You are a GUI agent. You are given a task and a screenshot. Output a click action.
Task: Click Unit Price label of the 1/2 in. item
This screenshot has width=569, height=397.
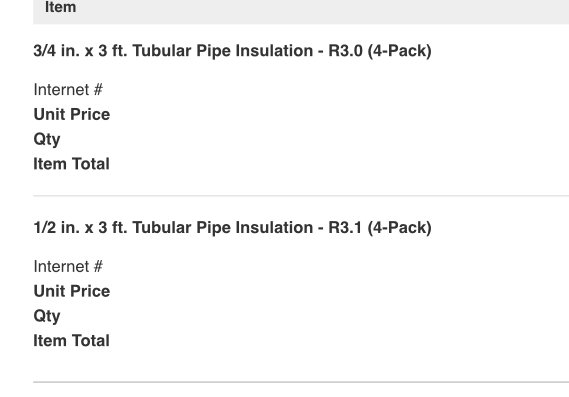pyautogui.click(x=72, y=291)
